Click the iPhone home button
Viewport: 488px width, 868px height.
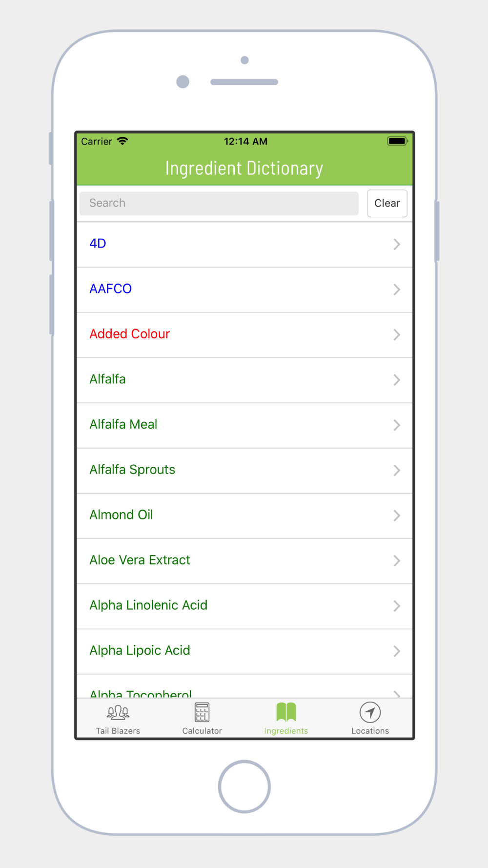(244, 786)
